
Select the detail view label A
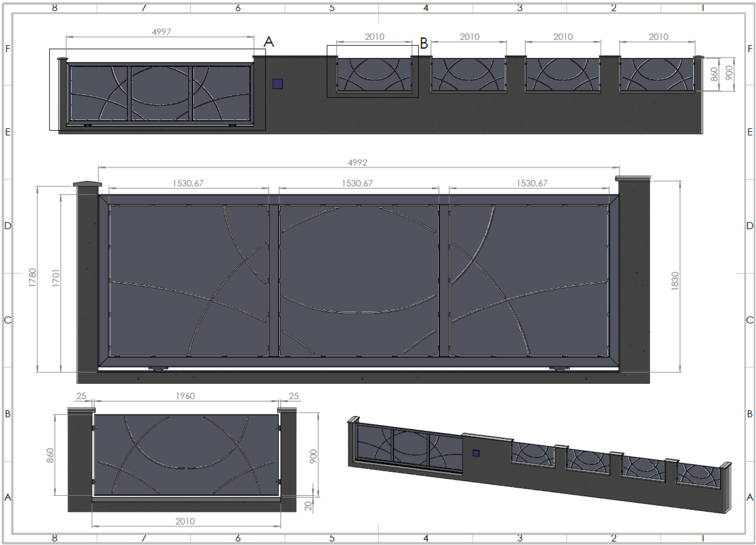click(268, 42)
